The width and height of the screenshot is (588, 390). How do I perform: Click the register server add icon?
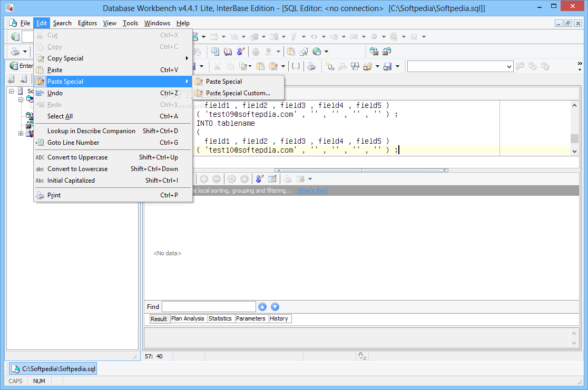12,79
